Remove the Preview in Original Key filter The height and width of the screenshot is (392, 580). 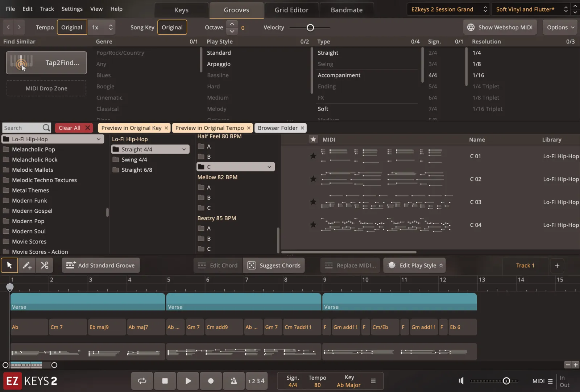(166, 128)
